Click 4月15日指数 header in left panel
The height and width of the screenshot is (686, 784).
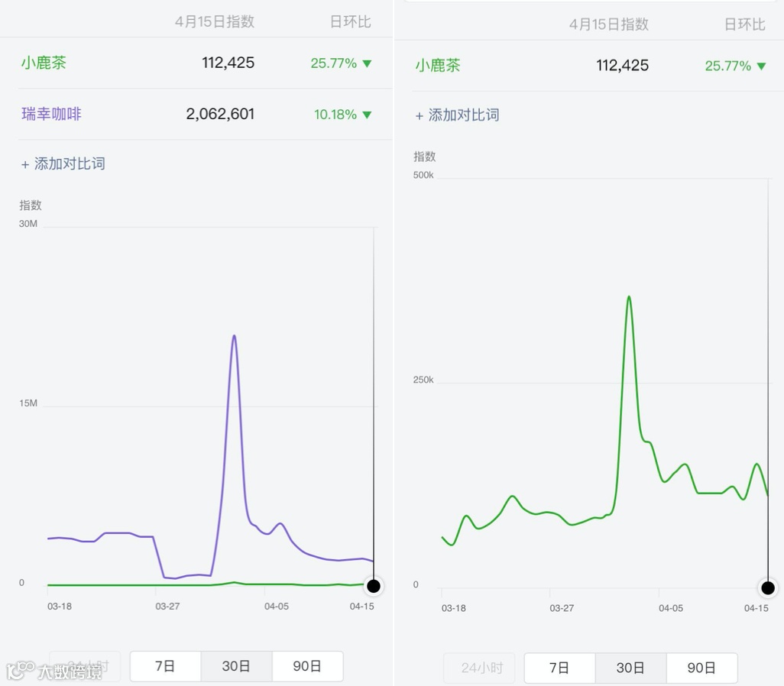point(215,21)
